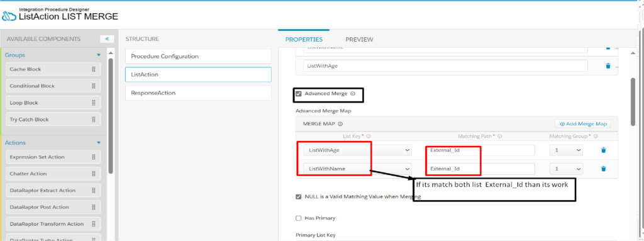Screen dimensions: 644x241
Task: Uncheck the Advanced Merge checkbox
Action: pos(299,94)
